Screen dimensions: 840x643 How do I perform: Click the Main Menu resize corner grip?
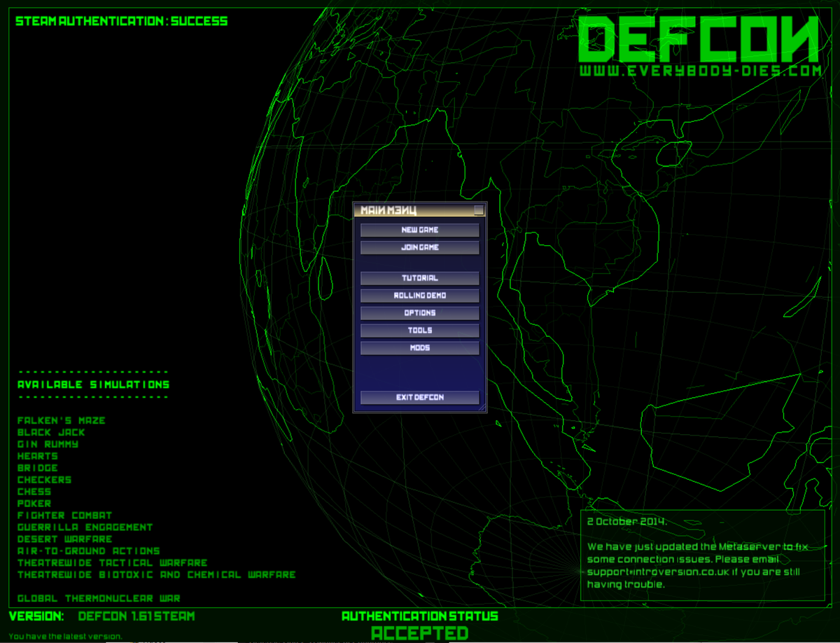tap(482, 406)
